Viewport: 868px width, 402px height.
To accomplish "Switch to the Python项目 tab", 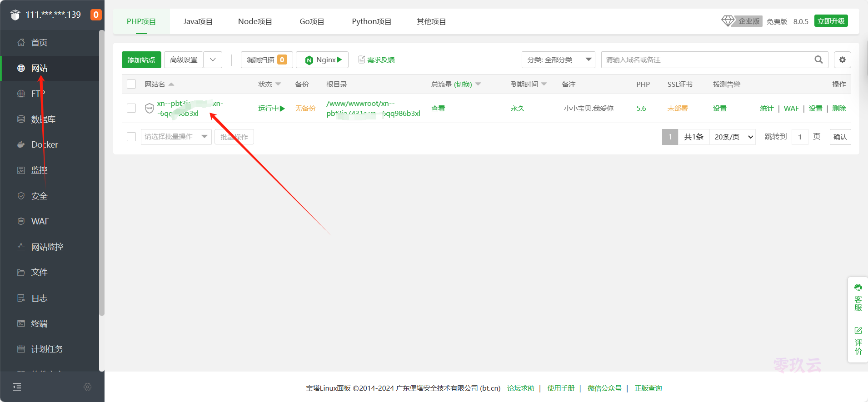I will 371,21.
